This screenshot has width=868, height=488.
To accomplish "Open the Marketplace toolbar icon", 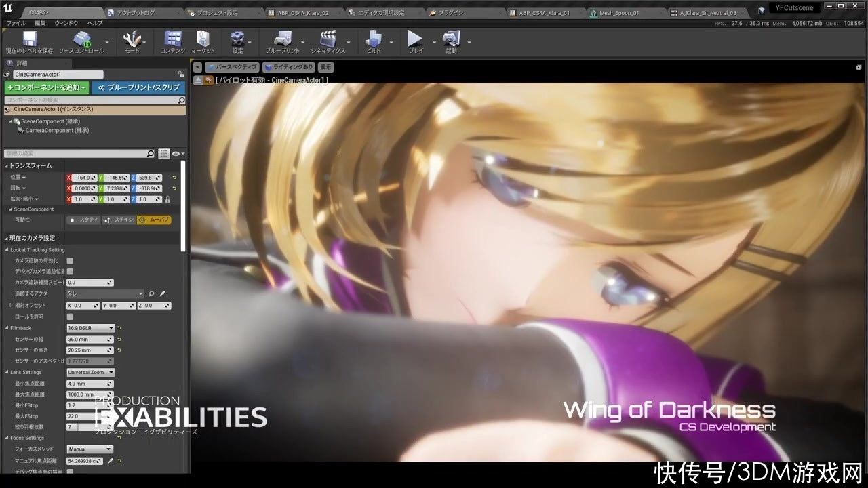I will pyautogui.click(x=203, y=39).
